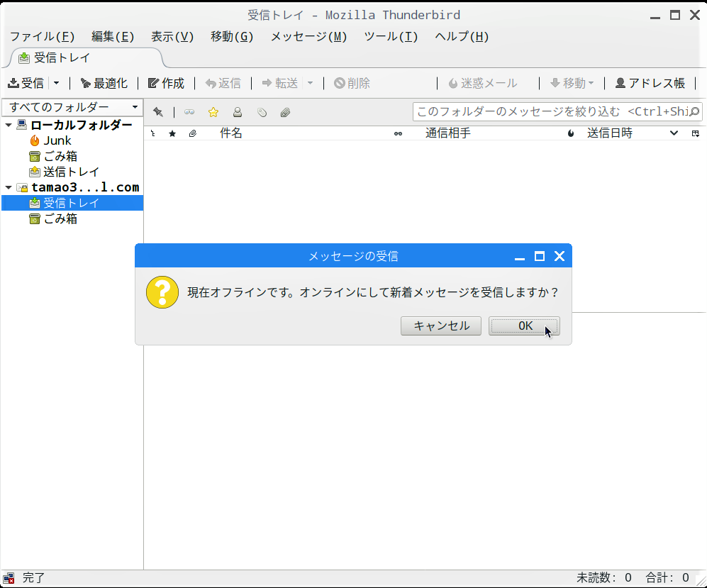The height and width of the screenshot is (588, 707).
Task: Click the sort direction chevron in 送信日時
Action: click(674, 133)
